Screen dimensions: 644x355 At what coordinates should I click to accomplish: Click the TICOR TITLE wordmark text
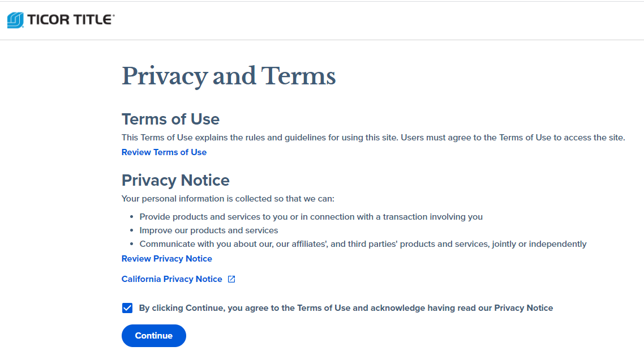coord(71,20)
